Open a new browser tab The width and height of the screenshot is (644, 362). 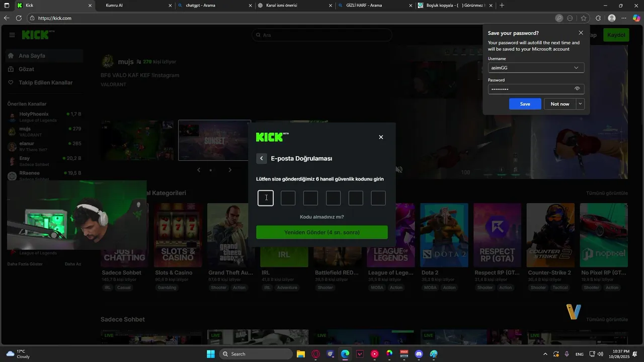pyautogui.click(x=502, y=6)
